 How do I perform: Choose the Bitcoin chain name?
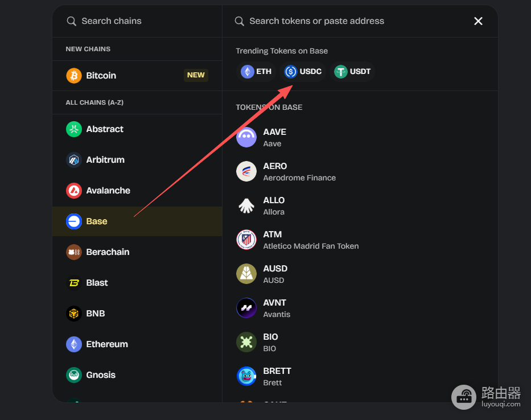click(x=101, y=76)
